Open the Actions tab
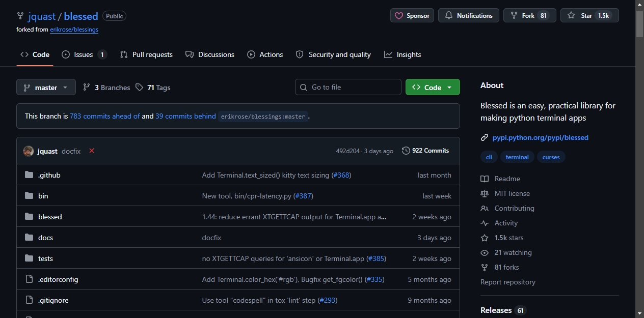This screenshot has height=318, width=644. [x=265, y=54]
